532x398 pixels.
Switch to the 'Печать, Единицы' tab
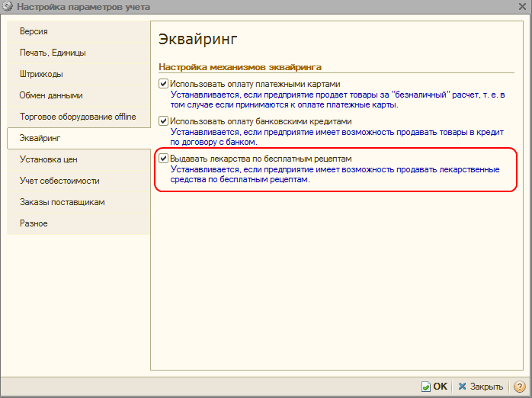click(53, 53)
